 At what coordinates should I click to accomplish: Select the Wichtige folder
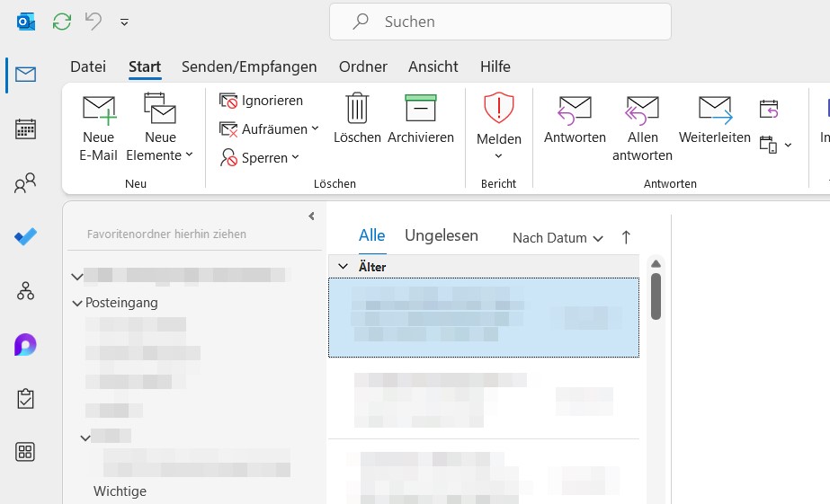[120, 491]
